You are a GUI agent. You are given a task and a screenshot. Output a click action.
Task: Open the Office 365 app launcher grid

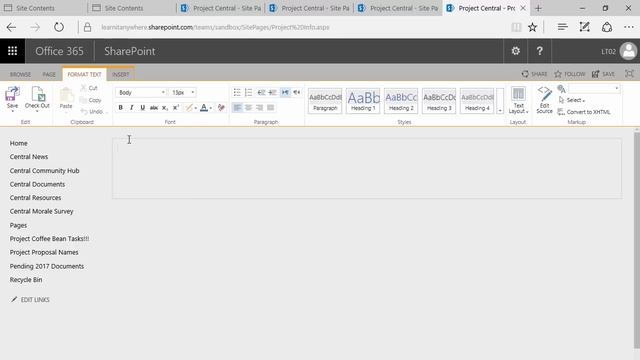(12, 51)
